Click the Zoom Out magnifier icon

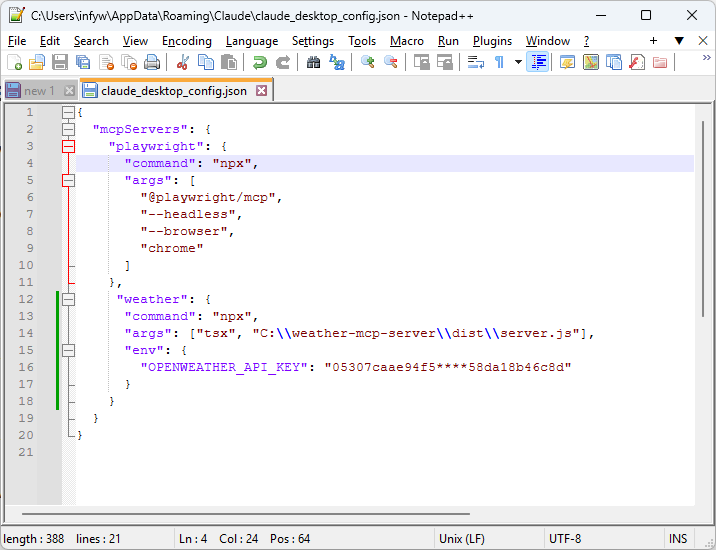pyautogui.click(x=390, y=62)
